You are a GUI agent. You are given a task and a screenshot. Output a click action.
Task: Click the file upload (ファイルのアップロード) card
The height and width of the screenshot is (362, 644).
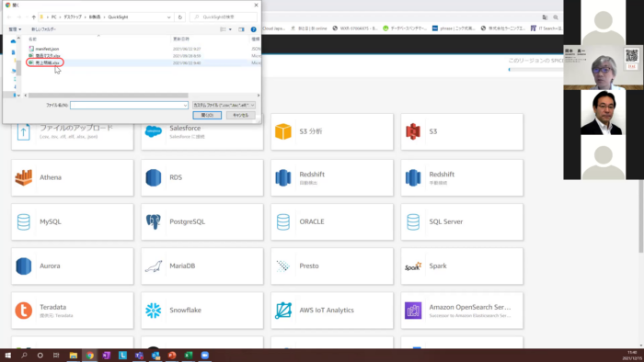point(73,131)
